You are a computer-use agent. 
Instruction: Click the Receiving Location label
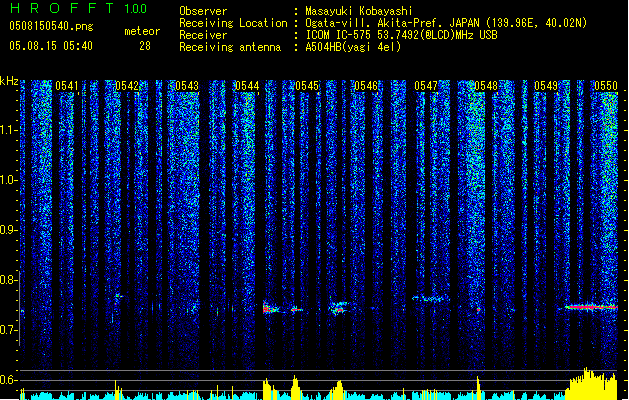tap(233, 23)
